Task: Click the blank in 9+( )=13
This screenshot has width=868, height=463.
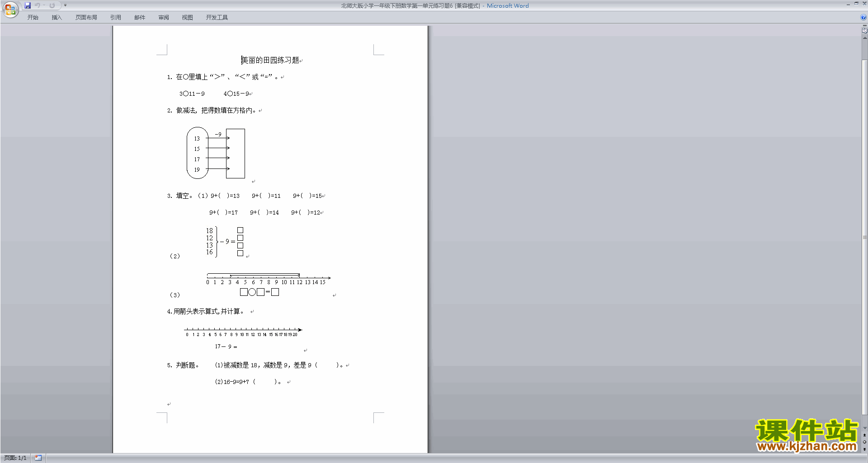Action: (223, 196)
